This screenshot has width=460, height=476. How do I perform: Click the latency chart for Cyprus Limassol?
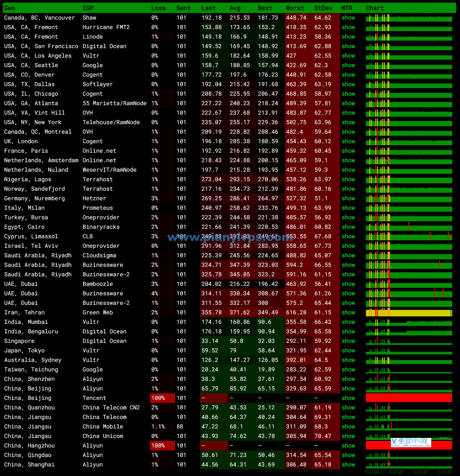click(x=409, y=236)
